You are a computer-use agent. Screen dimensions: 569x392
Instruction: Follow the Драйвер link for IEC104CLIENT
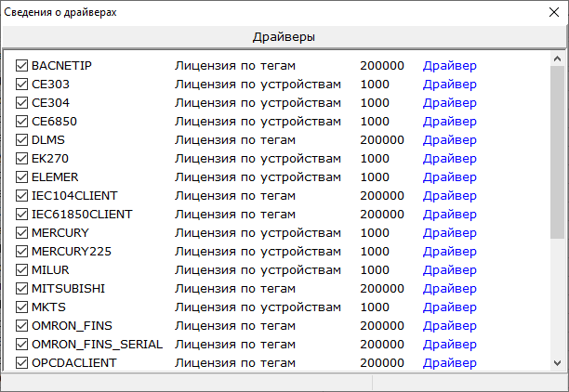coord(450,195)
